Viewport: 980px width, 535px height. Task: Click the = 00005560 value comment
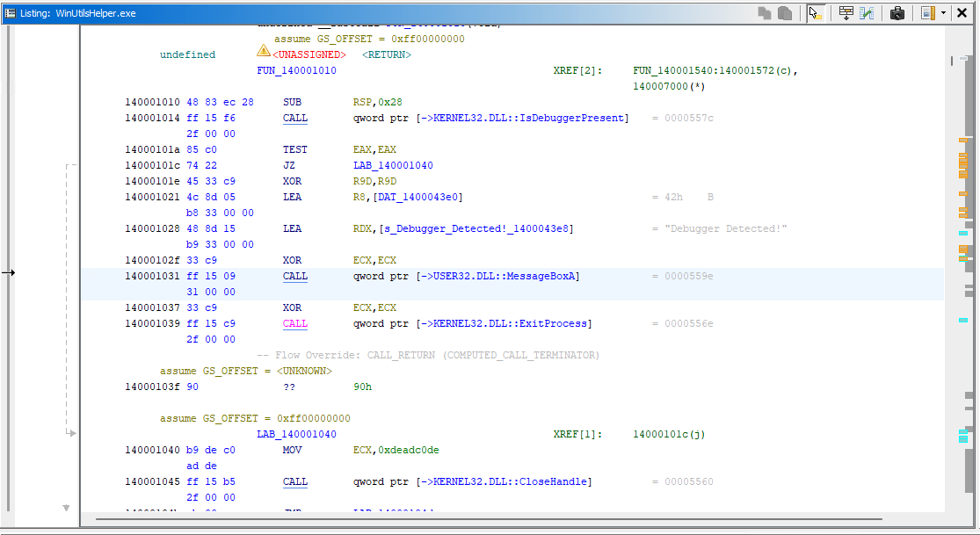pyautogui.click(x=683, y=482)
